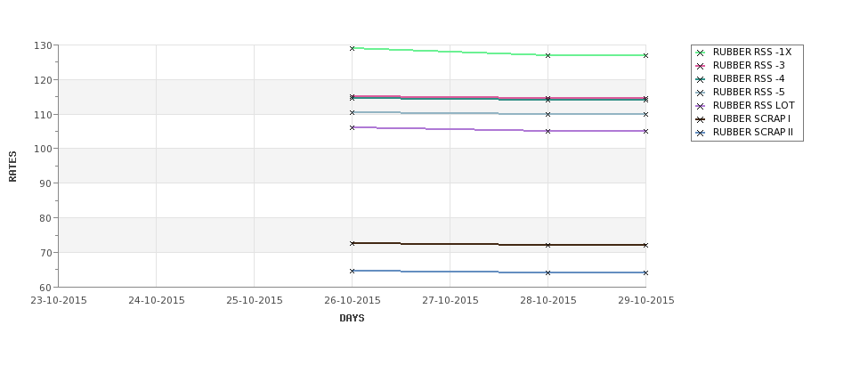Click the SCRAP I point on 28-10-2015

pos(548,245)
